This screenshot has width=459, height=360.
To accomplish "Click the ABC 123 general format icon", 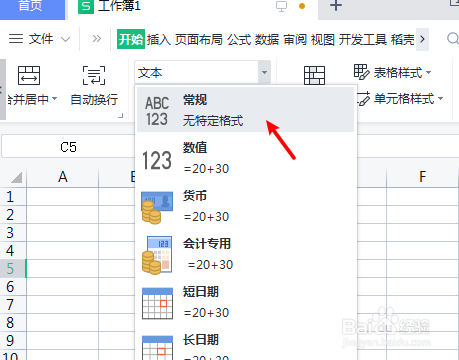I will click(157, 111).
